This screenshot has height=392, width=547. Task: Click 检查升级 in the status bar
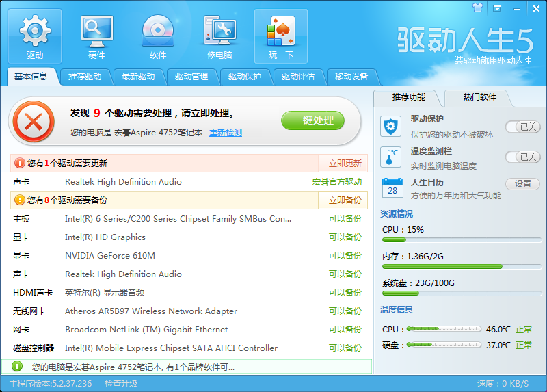coord(121,384)
